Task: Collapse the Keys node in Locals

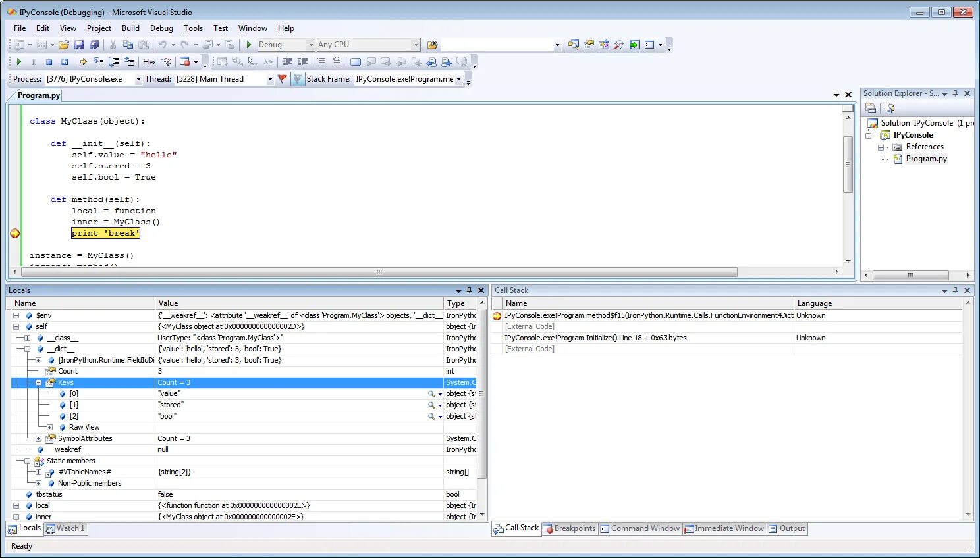Action: click(x=39, y=383)
